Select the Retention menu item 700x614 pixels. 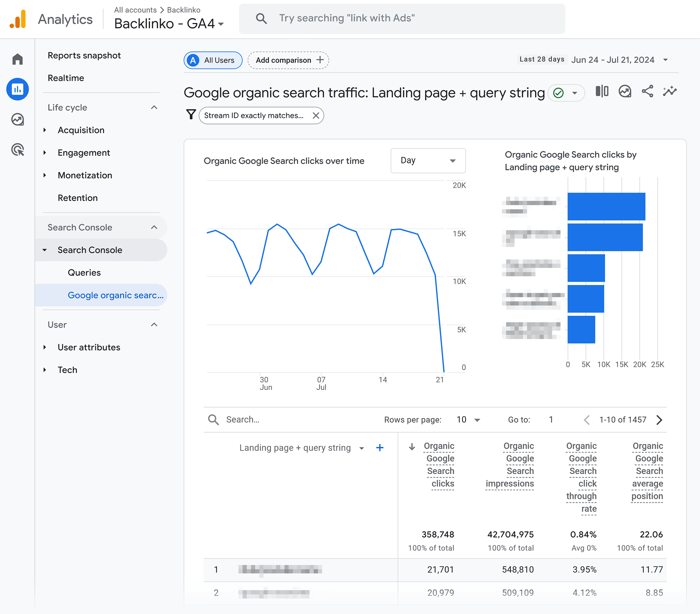tap(77, 198)
